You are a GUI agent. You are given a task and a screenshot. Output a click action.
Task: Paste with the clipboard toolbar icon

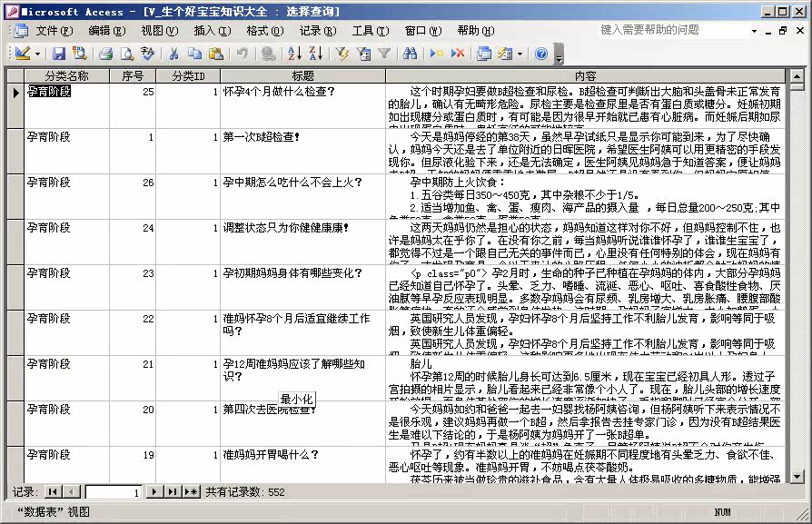coord(215,54)
